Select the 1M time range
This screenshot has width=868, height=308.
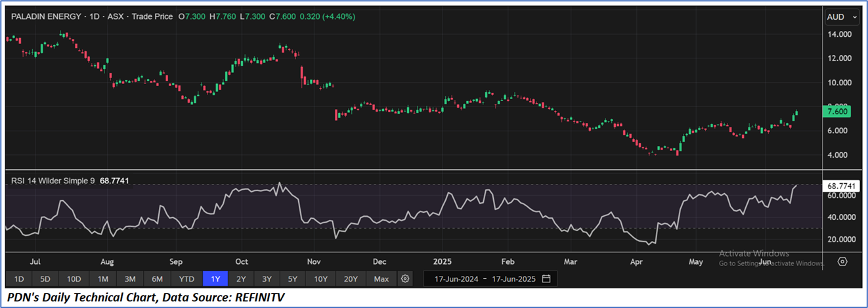tap(103, 278)
